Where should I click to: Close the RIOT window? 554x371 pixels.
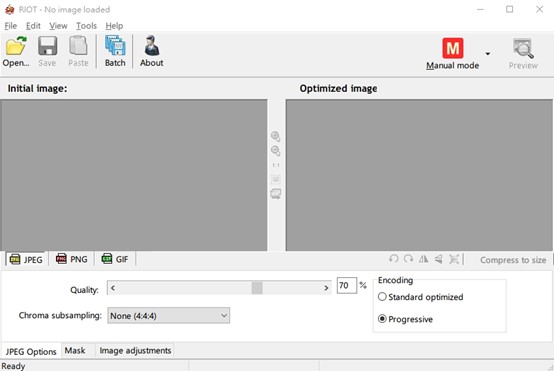(x=540, y=10)
